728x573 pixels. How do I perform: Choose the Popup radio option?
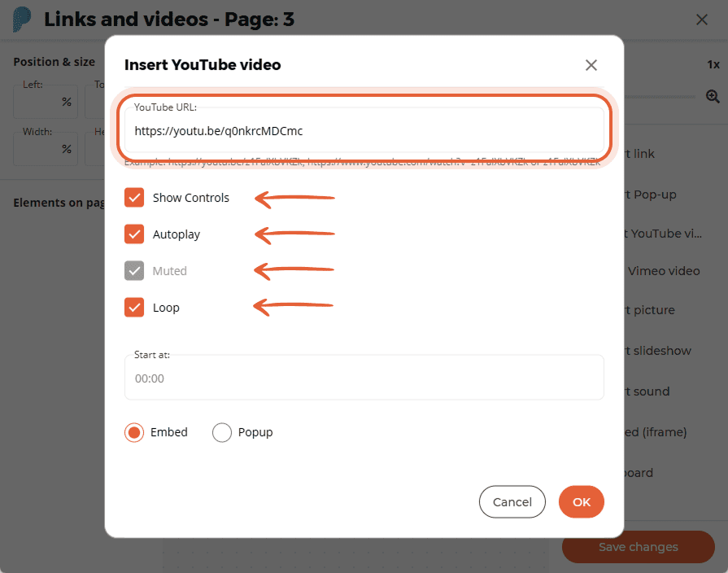tap(221, 432)
